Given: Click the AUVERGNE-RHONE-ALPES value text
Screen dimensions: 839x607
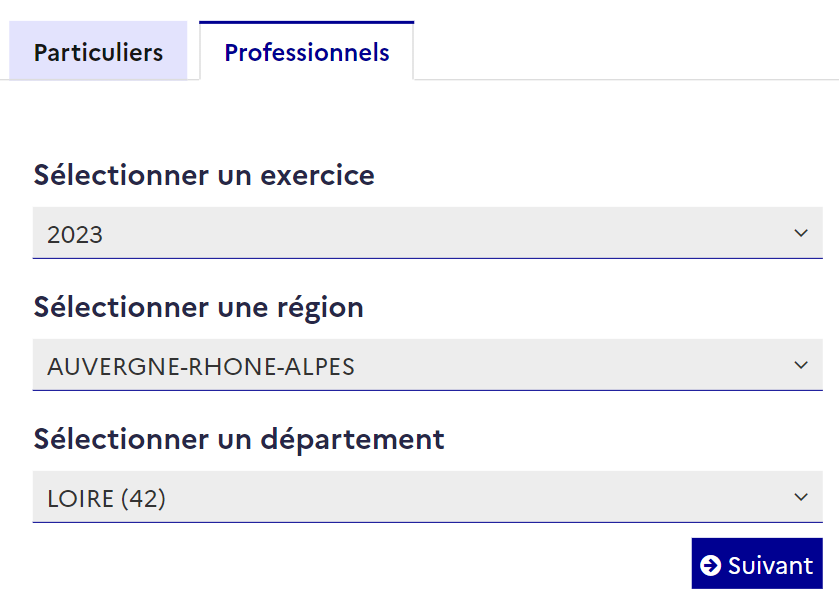Looking at the screenshot, I should pyautogui.click(x=201, y=367).
